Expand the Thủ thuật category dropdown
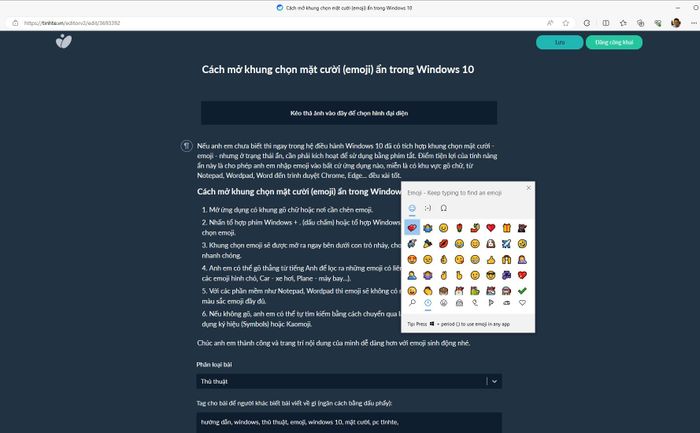This screenshot has height=433, width=700. [x=494, y=381]
